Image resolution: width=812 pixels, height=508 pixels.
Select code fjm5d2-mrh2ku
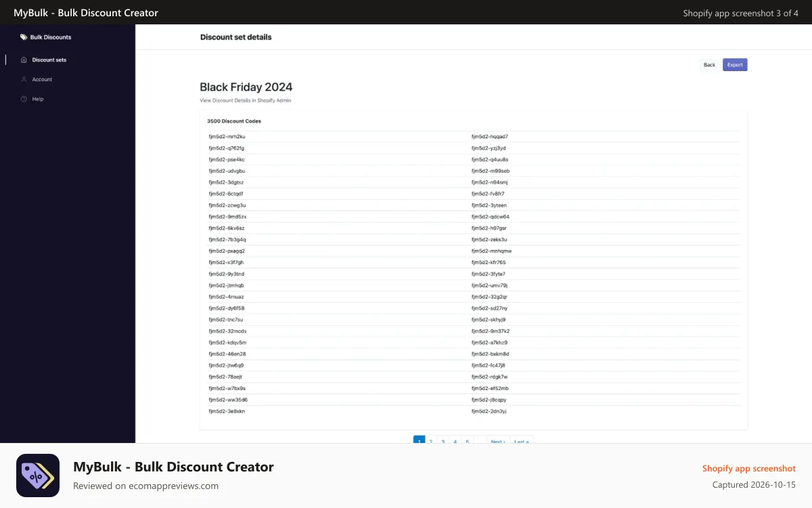pyautogui.click(x=227, y=137)
